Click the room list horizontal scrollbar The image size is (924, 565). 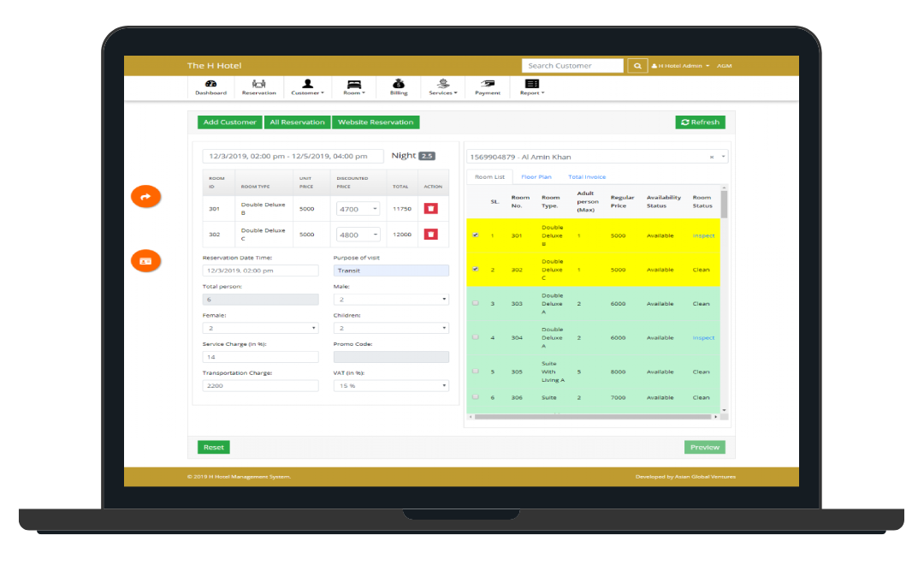(x=593, y=417)
